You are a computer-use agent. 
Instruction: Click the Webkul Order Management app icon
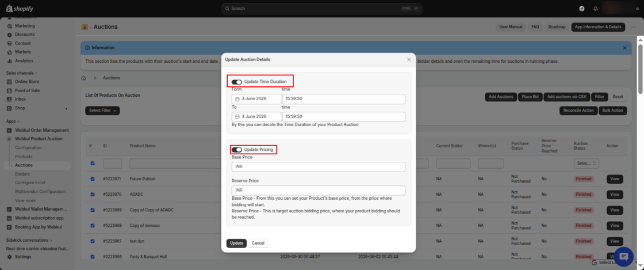pos(9,130)
